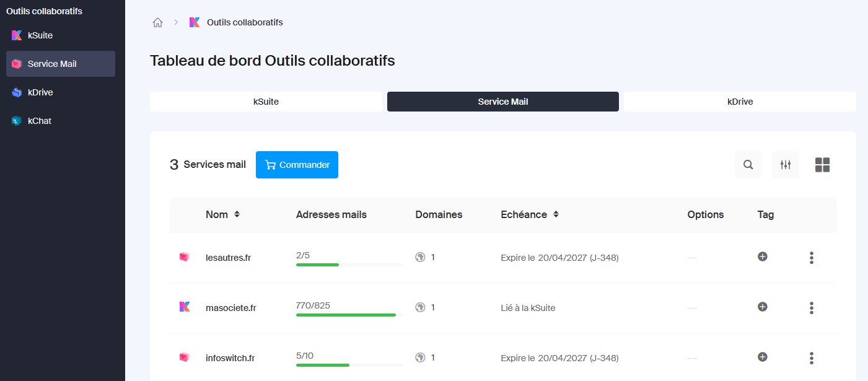
Task: Click the Tableau de bord page title
Action: click(x=273, y=61)
